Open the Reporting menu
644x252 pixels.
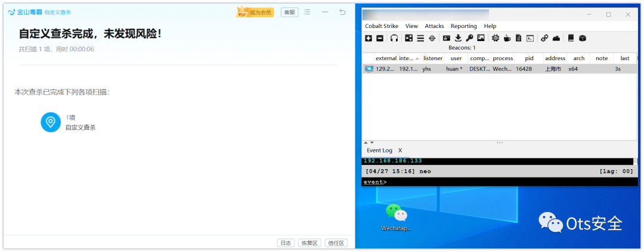(x=464, y=26)
